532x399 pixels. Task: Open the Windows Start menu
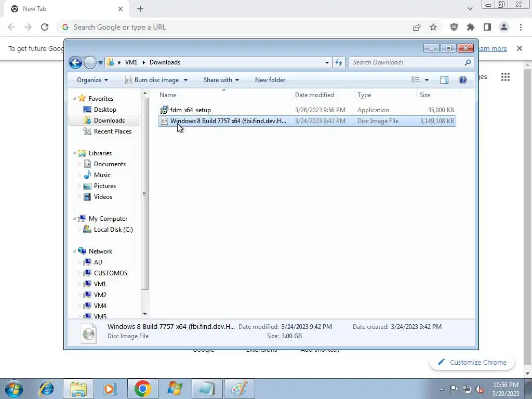coord(14,389)
